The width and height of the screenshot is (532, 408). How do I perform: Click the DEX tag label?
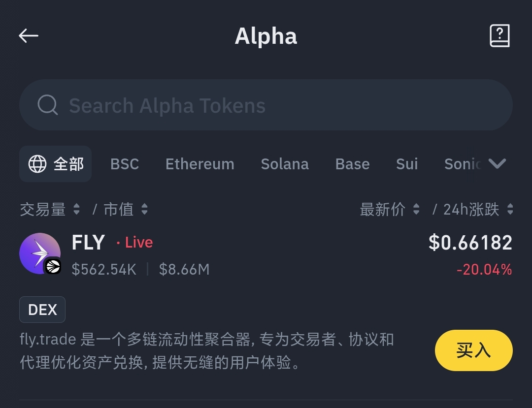42,310
